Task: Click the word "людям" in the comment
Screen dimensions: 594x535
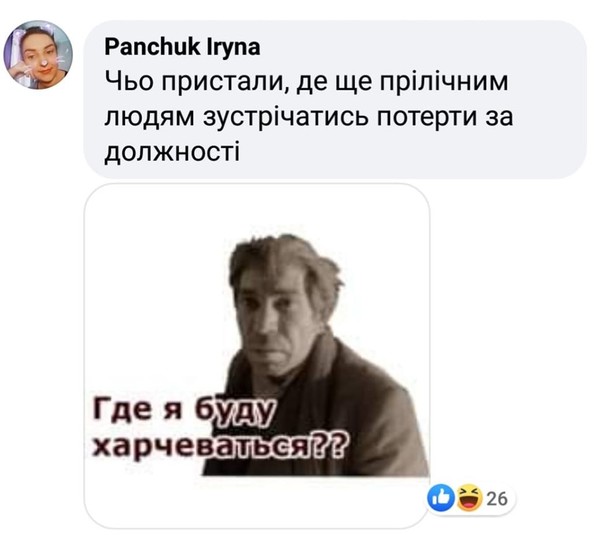Action: coord(150,117)
